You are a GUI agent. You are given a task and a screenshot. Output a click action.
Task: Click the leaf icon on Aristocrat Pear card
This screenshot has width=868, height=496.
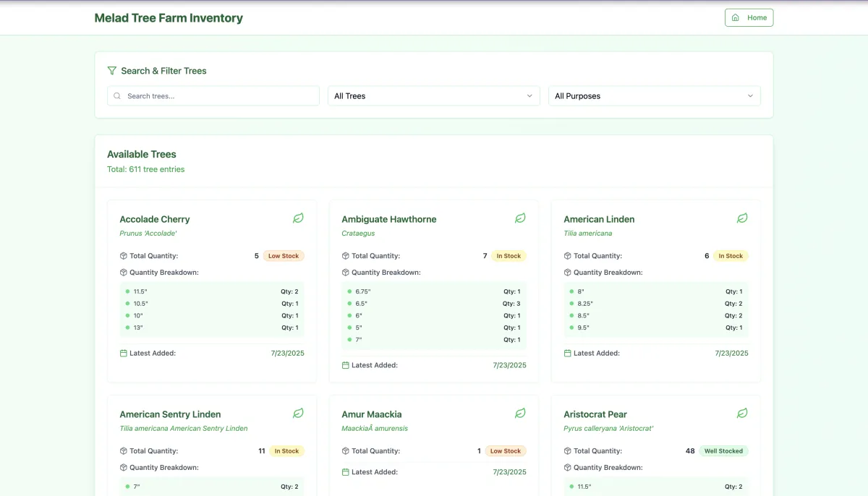click(742, 414)
